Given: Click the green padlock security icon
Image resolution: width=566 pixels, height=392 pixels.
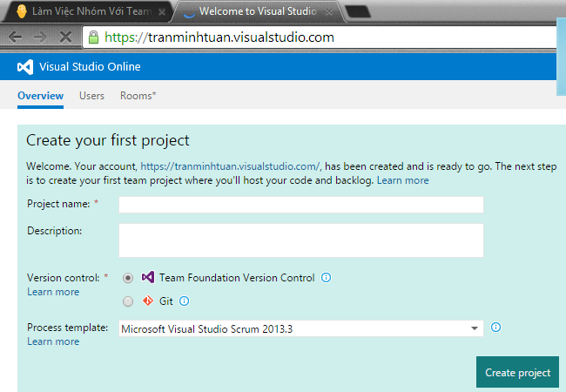Looking at the screenshot, I should pos(93,37).
